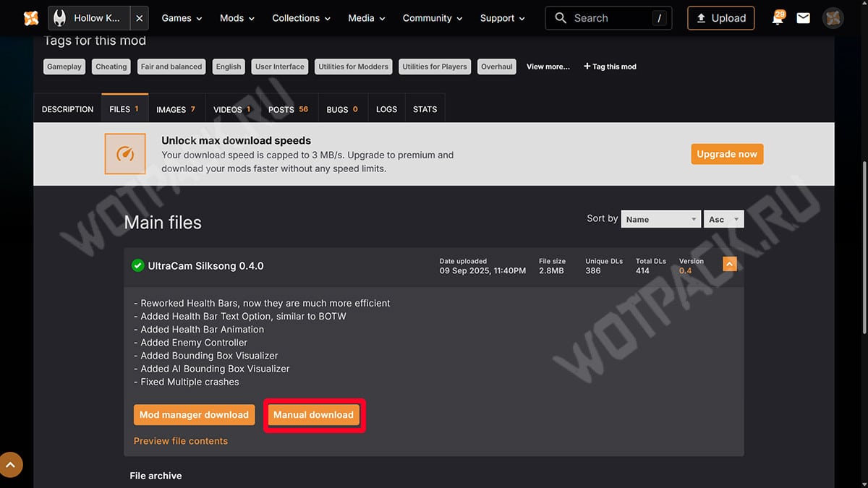The height and width of the screenshot is (488, 868).
Task: Open the Mods dropdown menu
Action: (x=237, y=18)
